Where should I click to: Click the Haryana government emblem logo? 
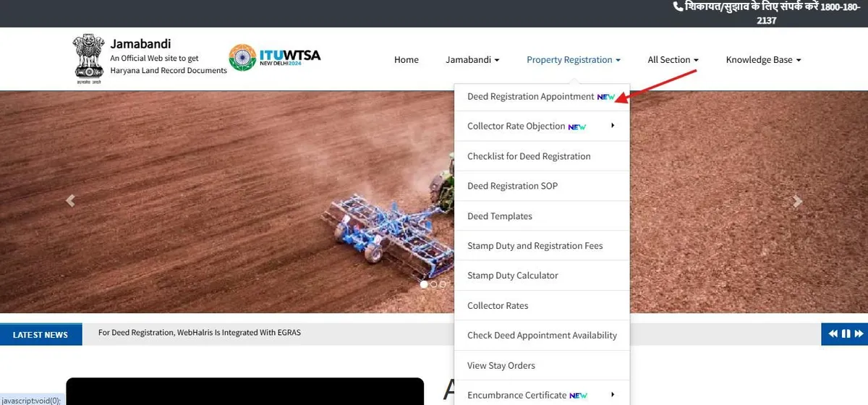coord(88,59)
